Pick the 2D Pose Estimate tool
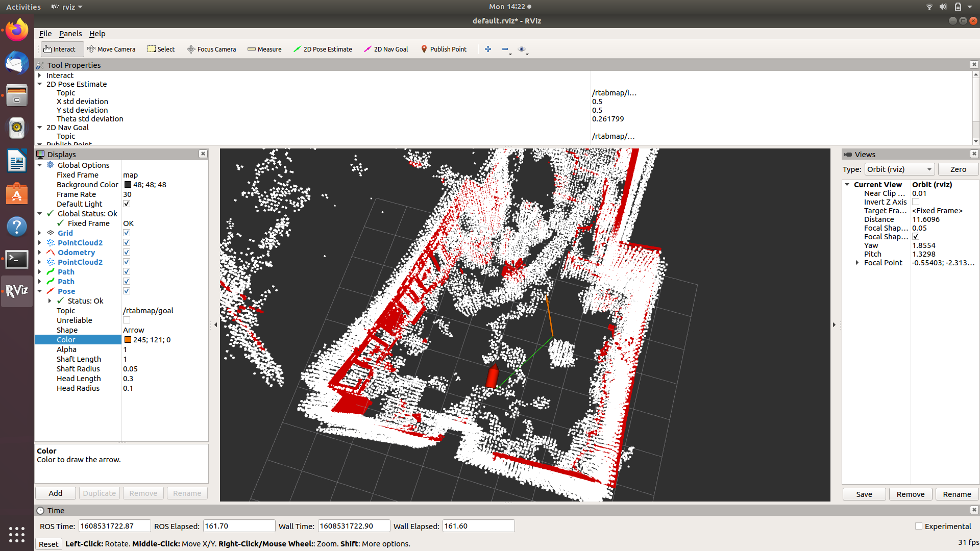The image size is (980, 551). 323,49
